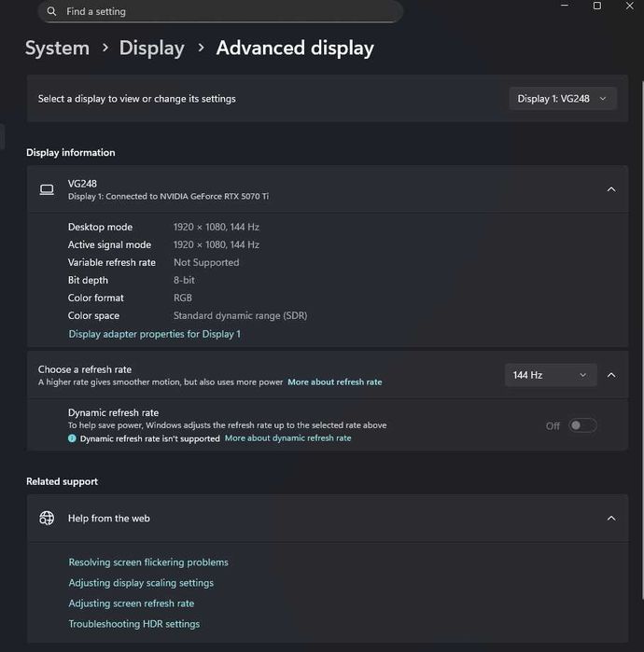Minimize the Settings window

click(x=565, y=6)
